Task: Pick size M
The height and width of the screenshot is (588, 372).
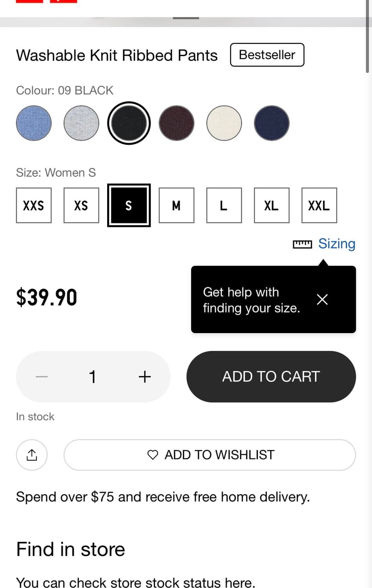Action: [176, 205]
